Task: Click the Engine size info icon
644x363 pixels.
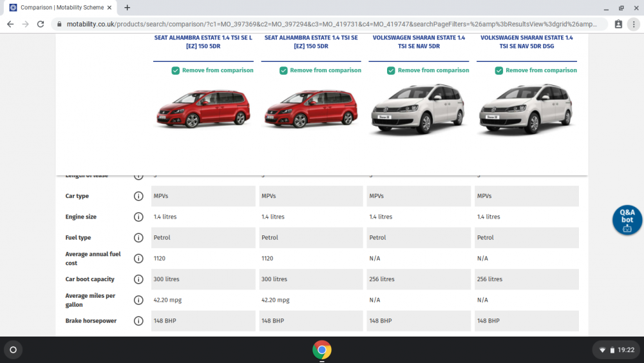Action: tap(138, 217)
